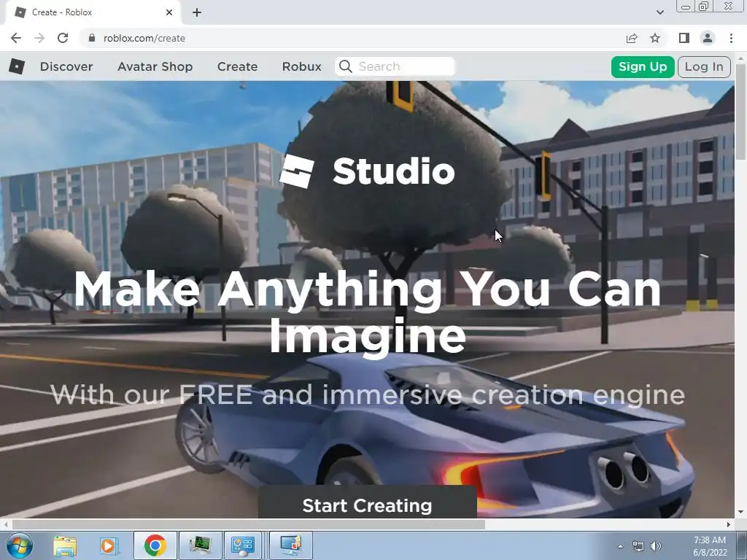This screenshot has width=747, height=560.
Task: Open Windows Explorer from taskbar
Action: tap(65, 545)
